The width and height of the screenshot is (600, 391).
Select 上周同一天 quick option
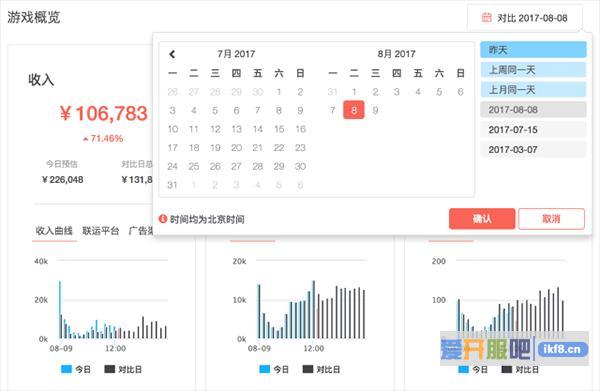pyautogui.click(x=533, y=70)
